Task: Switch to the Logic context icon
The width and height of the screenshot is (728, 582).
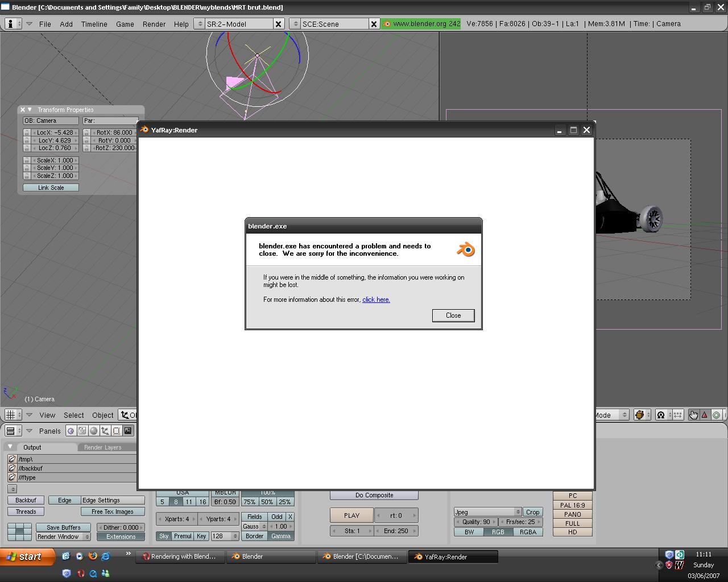Action: point(71,431)
